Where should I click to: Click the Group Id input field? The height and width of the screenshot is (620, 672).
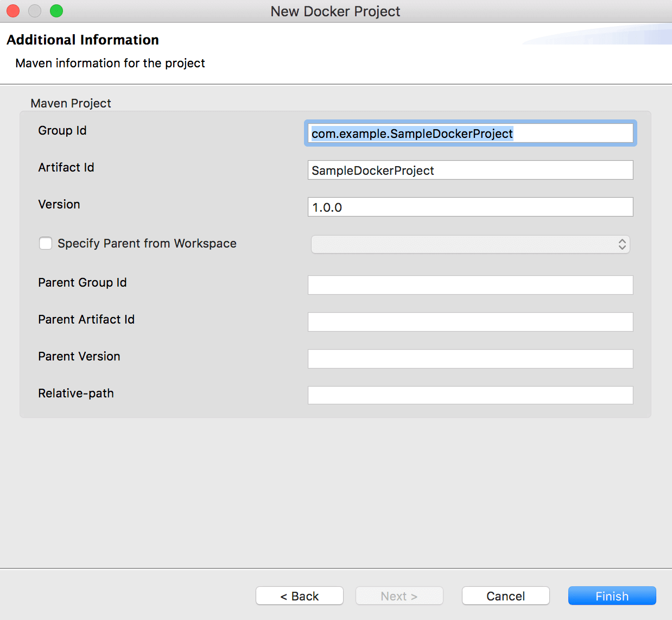(x=470, y=134)
